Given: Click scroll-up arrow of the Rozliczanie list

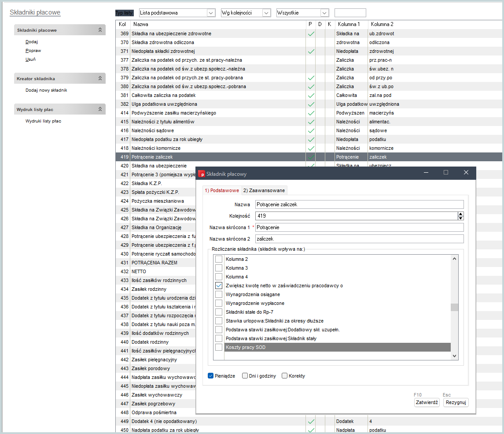Looking at the screenshot, I should (454, 259).
